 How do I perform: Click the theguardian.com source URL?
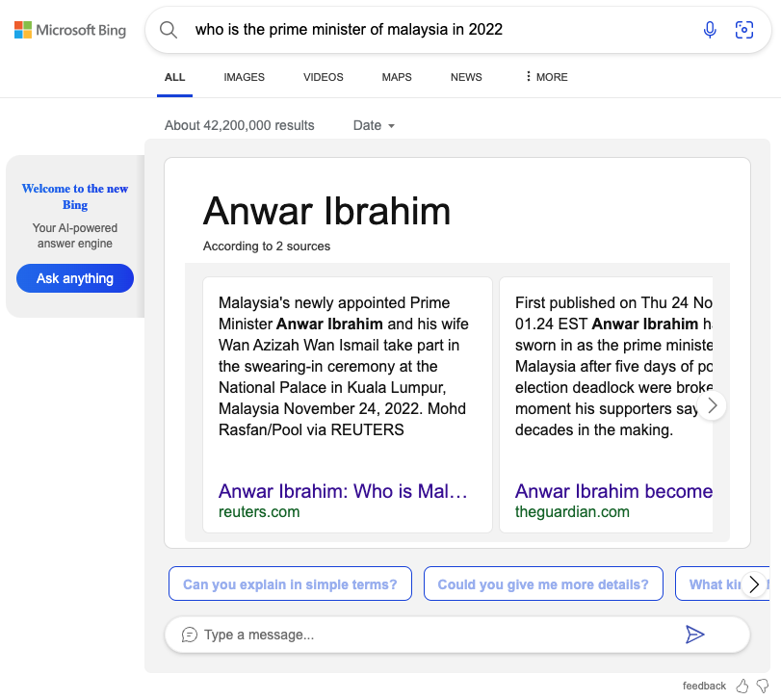click(572, 512)
